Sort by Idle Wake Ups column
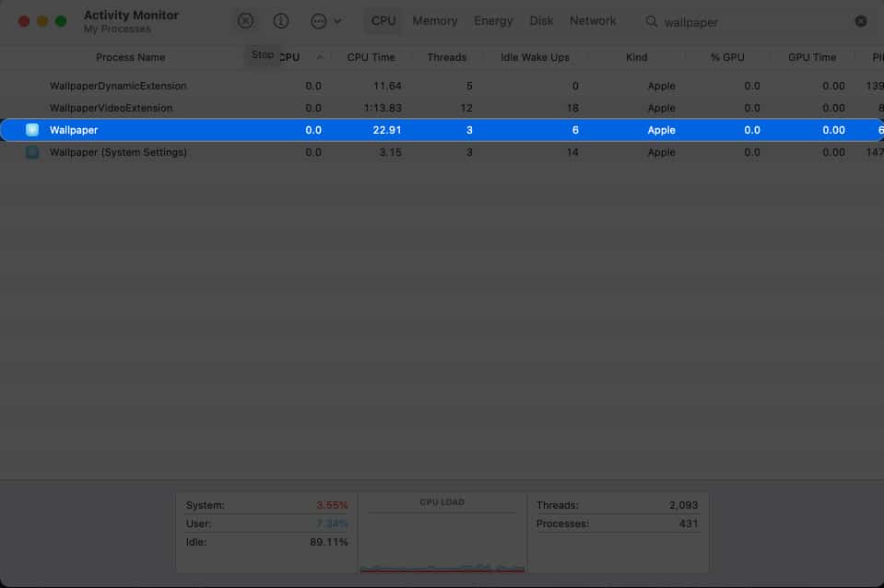 [535, 57]
